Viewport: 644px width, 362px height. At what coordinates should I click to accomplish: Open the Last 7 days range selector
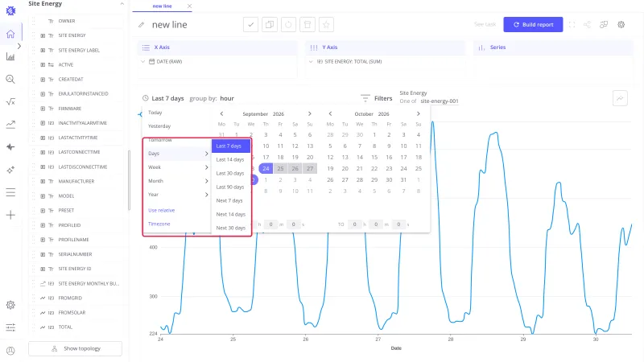pyautogui.click(x=163, y=98)
